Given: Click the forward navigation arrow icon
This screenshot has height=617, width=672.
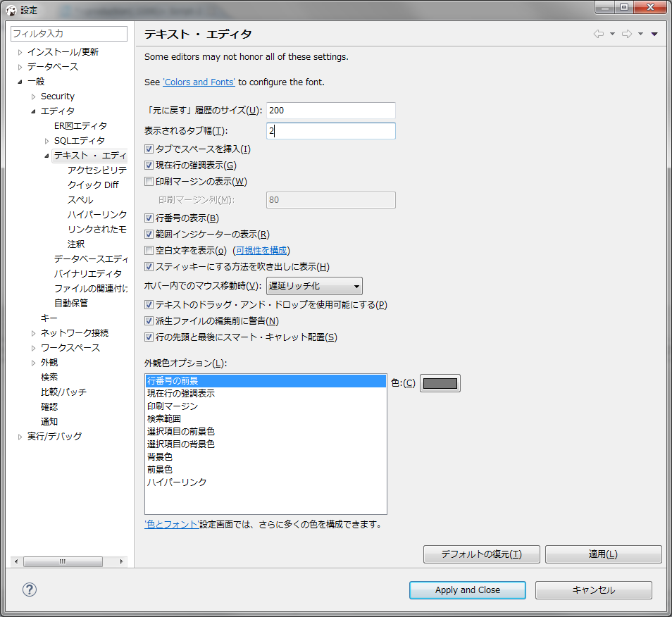Looking at the screenshot, I should (627, 34).
